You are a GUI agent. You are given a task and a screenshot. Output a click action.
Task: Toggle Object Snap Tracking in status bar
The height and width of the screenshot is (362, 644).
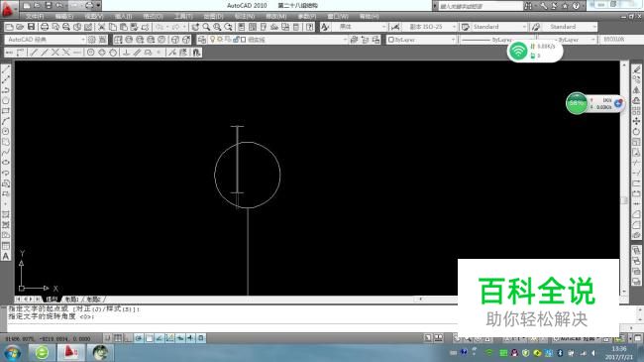click(x=160, y=338)
